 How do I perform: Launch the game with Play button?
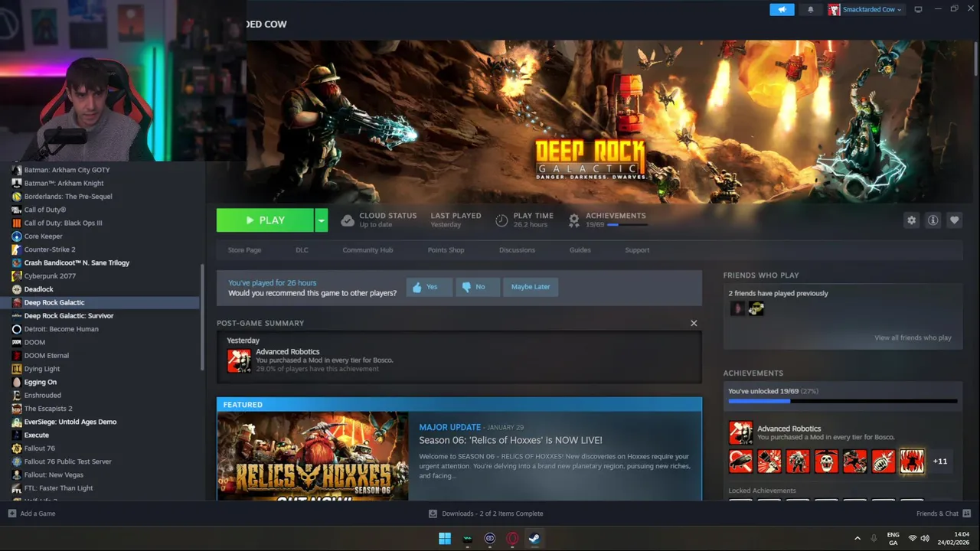[x=265, y=220]
